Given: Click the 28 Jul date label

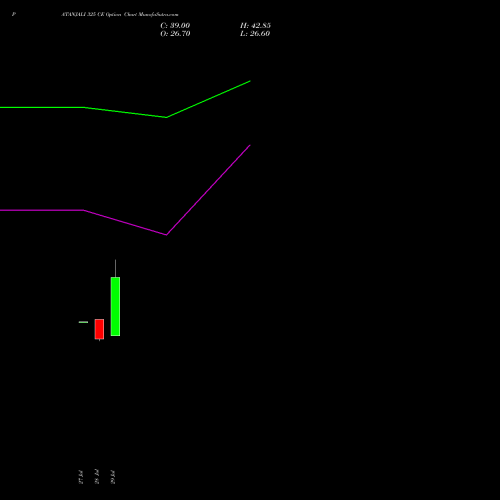Looking at the screenshot, I should [x=97, y=477].
